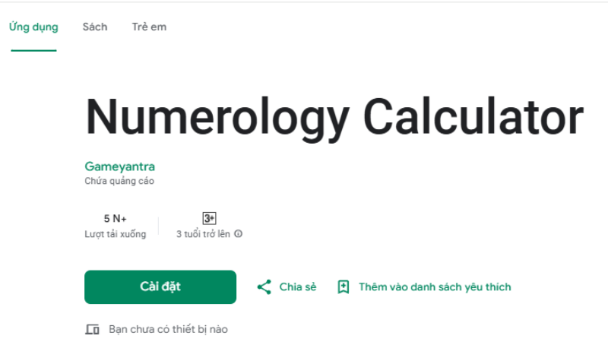
Task: Click the divider between downloads and rating
Action: pyautogui.click(x=159, y=226)
